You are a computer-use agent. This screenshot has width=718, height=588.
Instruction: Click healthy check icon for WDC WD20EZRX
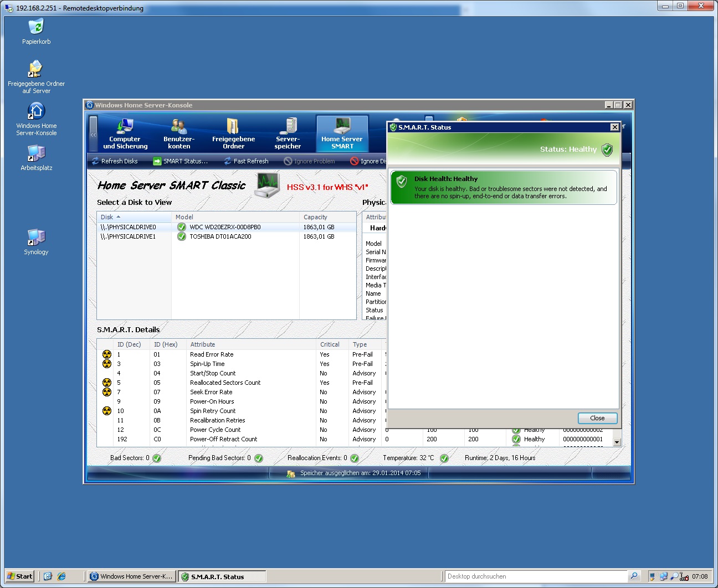(x=182, y=227)
